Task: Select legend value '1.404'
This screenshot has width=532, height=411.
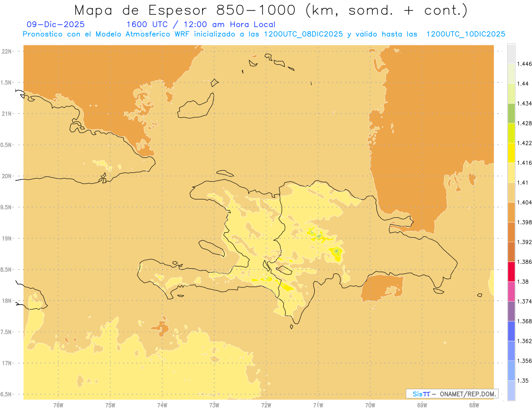Action: point(524,202)
